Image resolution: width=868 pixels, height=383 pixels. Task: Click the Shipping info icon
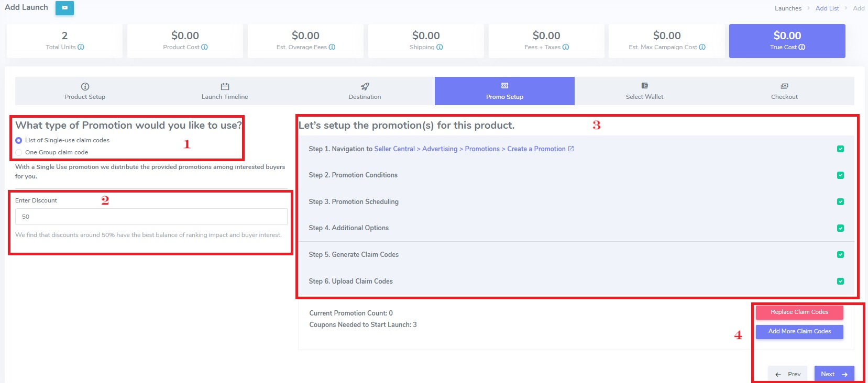tap(440, 47)
